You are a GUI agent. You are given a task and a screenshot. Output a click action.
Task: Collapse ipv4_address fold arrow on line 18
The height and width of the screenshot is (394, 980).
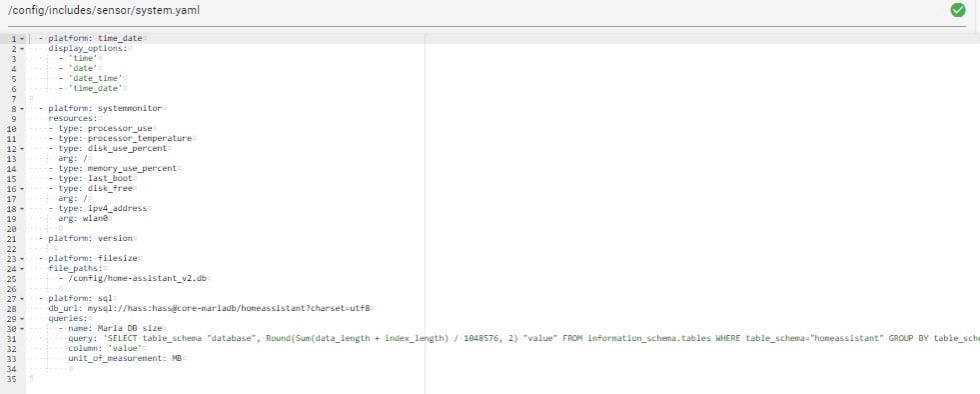coord(22,209)
